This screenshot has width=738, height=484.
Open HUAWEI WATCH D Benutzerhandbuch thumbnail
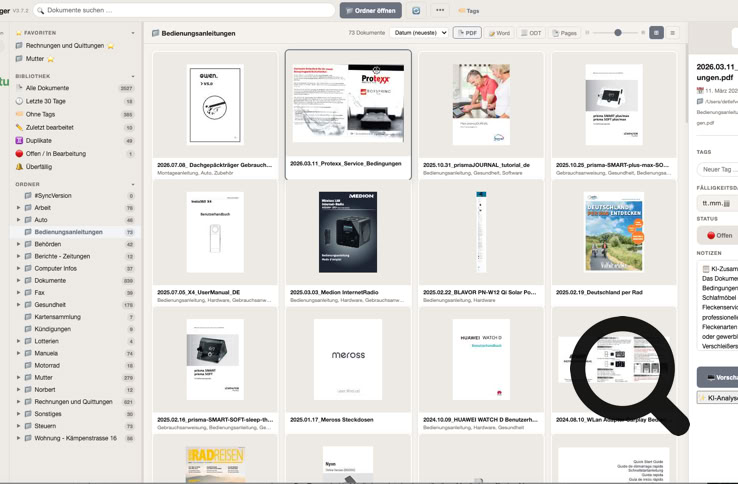tap(481, 360)
